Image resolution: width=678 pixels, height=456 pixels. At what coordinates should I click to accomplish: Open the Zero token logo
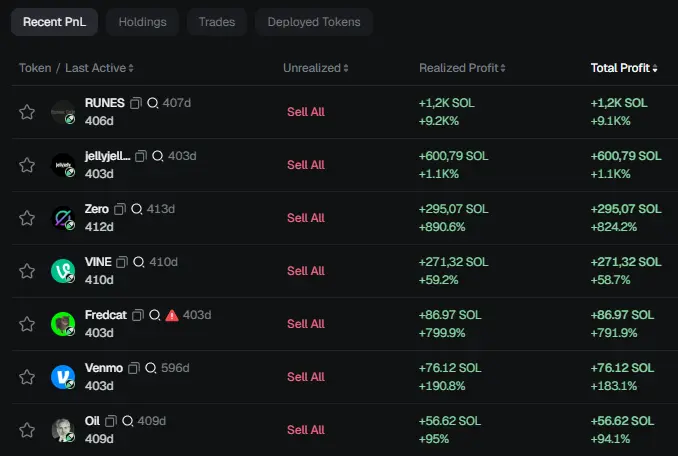point(63,218)
